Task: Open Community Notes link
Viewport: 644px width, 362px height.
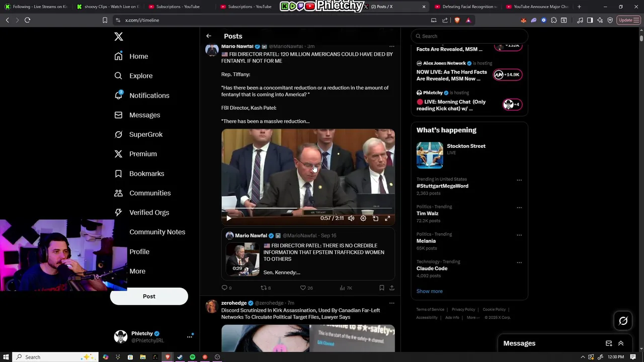Action: [157, 232]
